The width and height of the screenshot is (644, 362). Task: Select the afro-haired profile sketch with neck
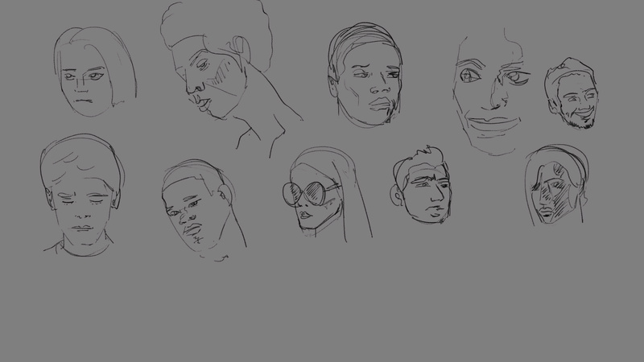click(x=232, y=79)
